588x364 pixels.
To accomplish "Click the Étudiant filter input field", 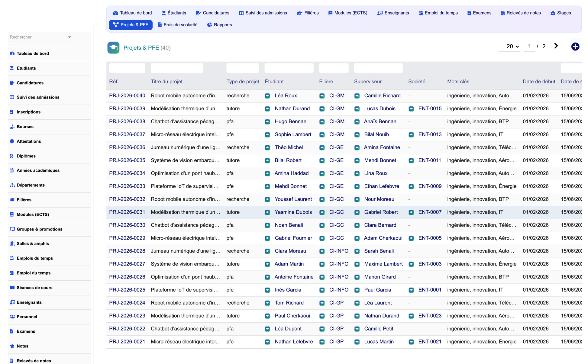I will [x=289, y=68].
